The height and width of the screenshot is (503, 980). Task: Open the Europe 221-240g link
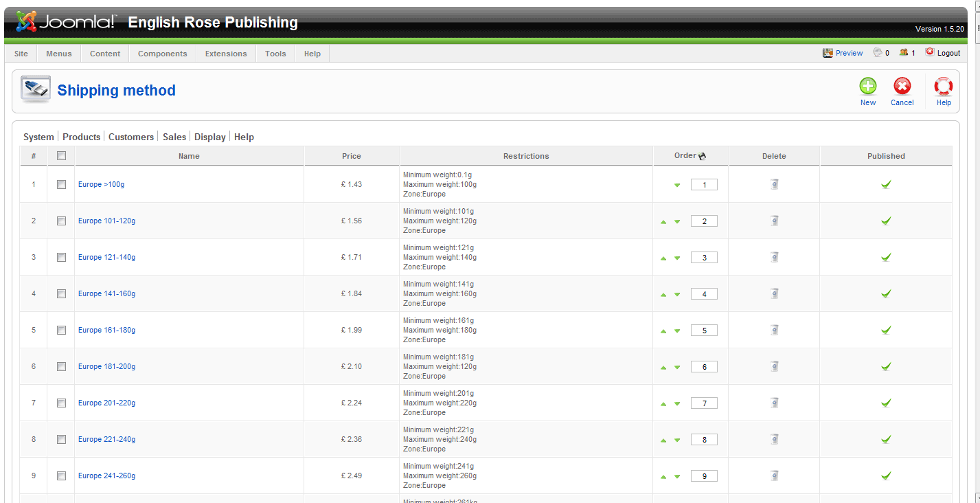tap(106, 439)
